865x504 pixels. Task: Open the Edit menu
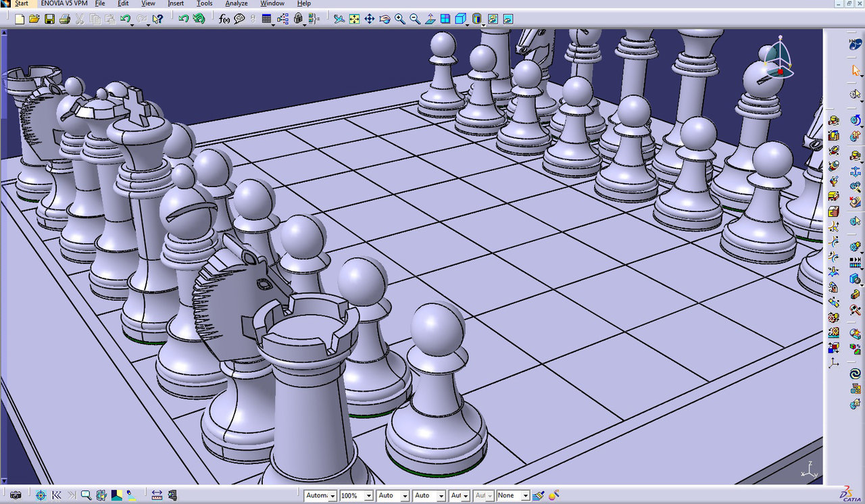point(123,3)
